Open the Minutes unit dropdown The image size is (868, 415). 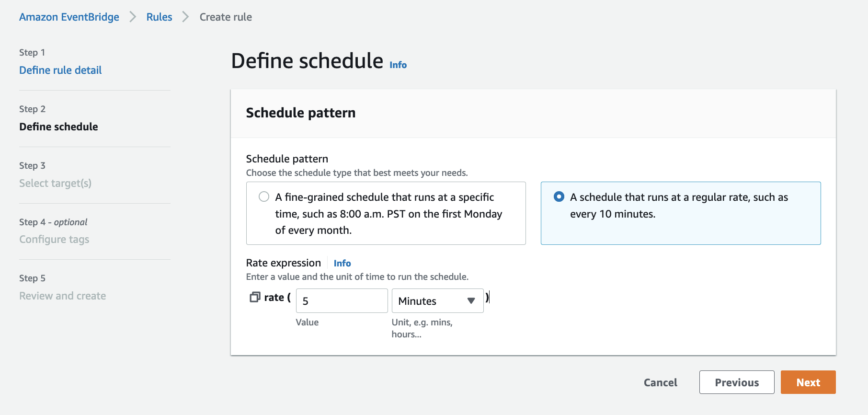(x=437, y=300)
